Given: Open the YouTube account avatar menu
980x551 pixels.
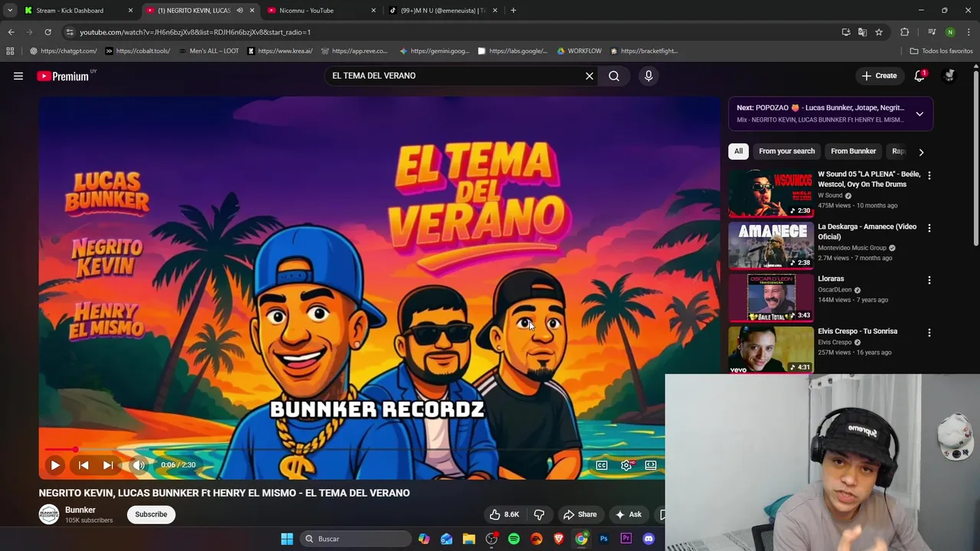Looking at the screenshot, I should point(949,76).
